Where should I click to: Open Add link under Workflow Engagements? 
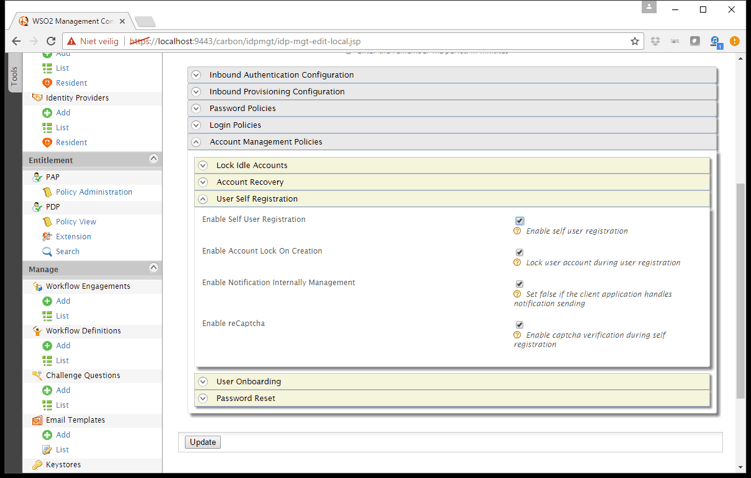pos(63,301)
